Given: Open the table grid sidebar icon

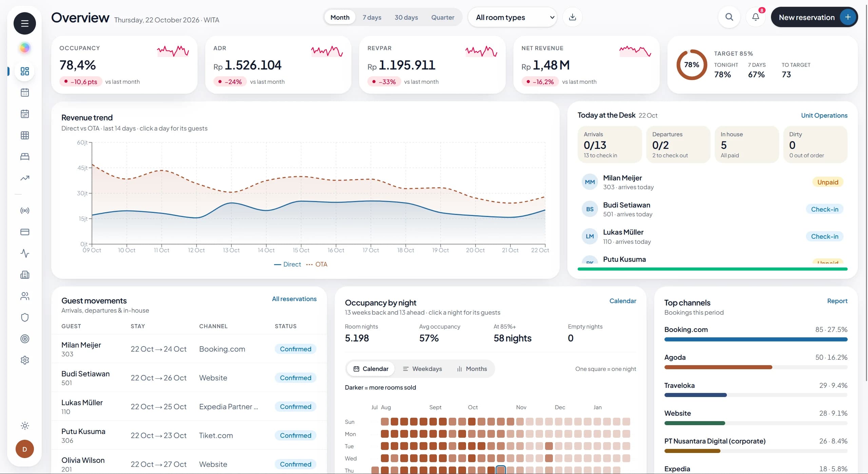Looking at the screenshot, I should click(x=24, y=135).
